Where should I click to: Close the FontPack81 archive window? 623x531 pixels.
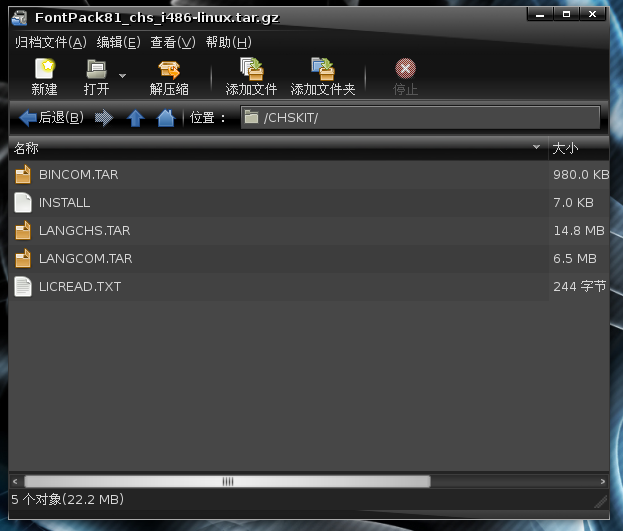(592, 15)
